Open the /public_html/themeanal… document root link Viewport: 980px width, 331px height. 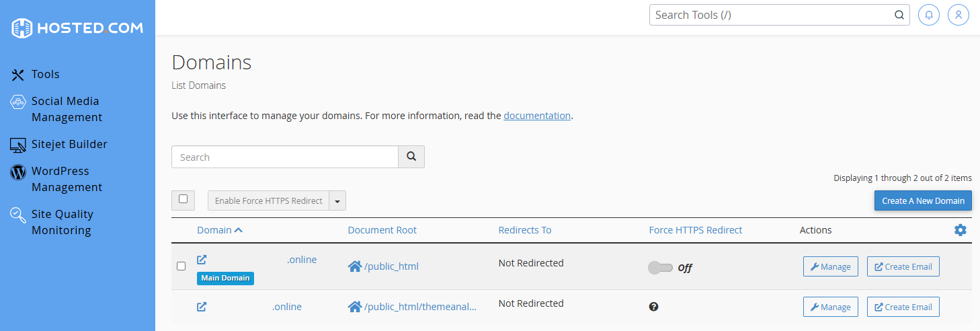tap(421, 307)
